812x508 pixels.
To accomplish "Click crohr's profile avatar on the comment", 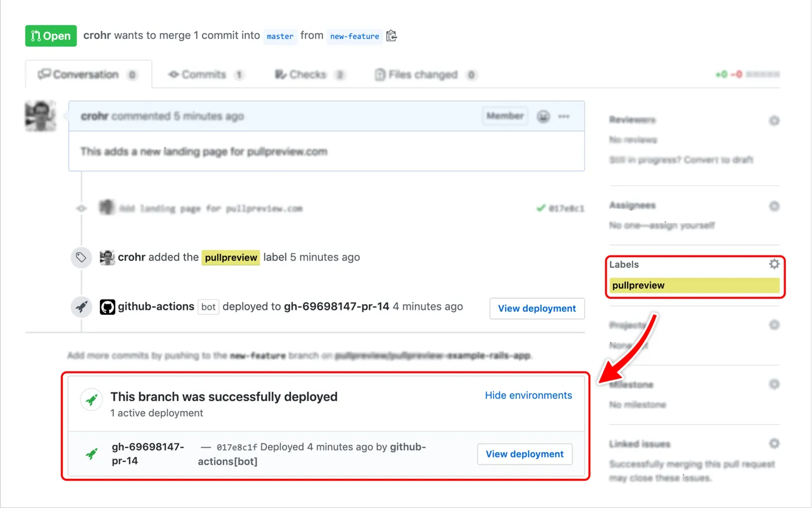I will (41, 116).
